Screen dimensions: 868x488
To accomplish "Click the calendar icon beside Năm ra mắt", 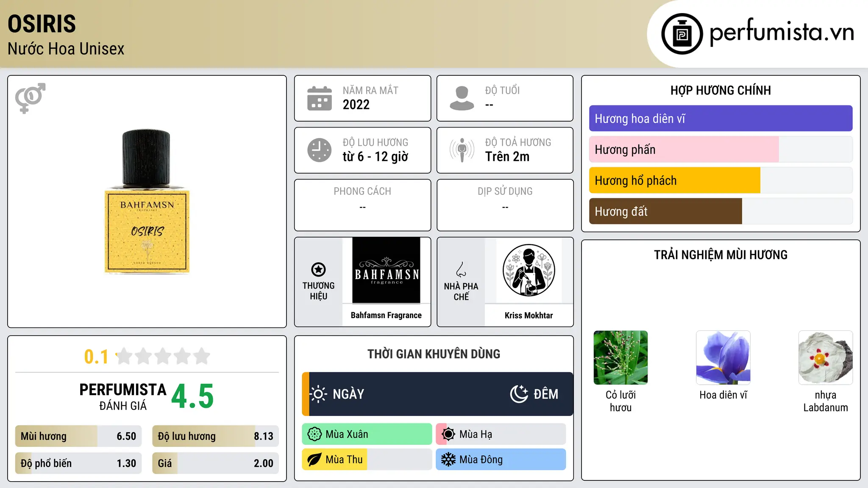I will click(320, 98).
